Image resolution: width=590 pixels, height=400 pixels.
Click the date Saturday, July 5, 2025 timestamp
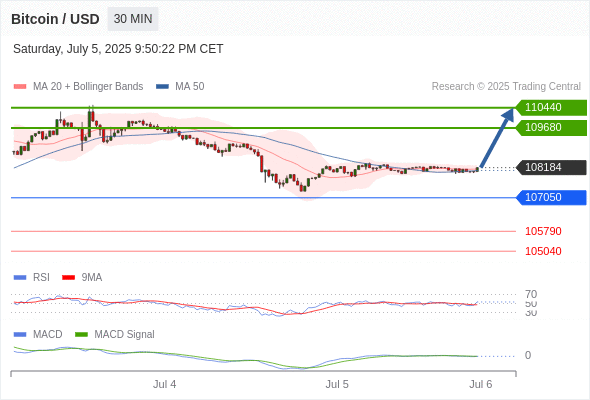click(118, 49)
